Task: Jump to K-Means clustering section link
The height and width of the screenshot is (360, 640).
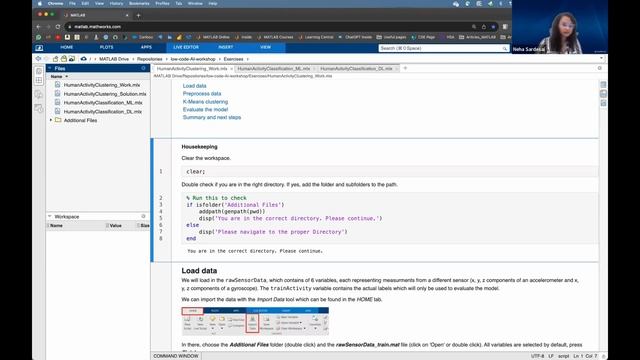Action: 205,102
